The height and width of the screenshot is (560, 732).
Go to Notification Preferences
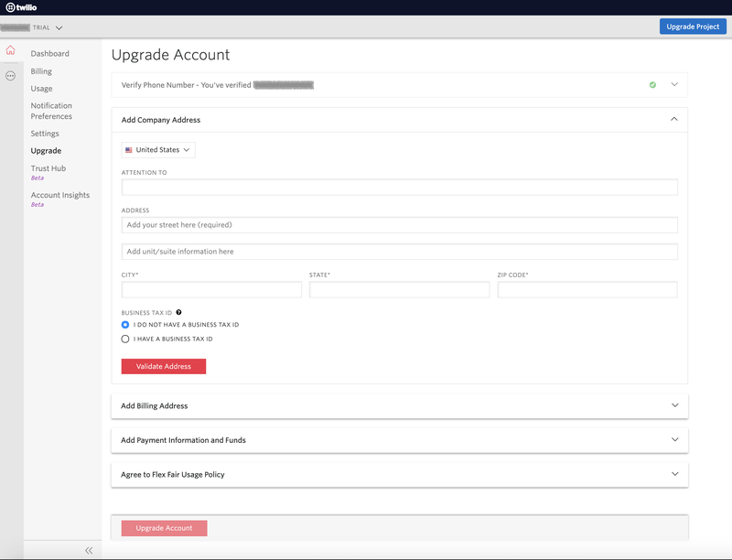pyautogui.click(x=53, y=110)
